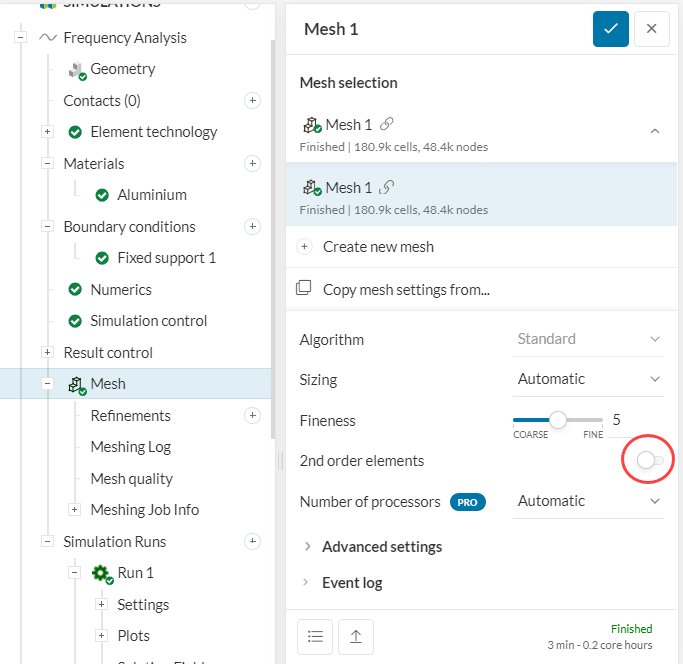683x664 pixels.
Task: Open Fixed support 1 boundary condition
Action: tap(166, 258)
